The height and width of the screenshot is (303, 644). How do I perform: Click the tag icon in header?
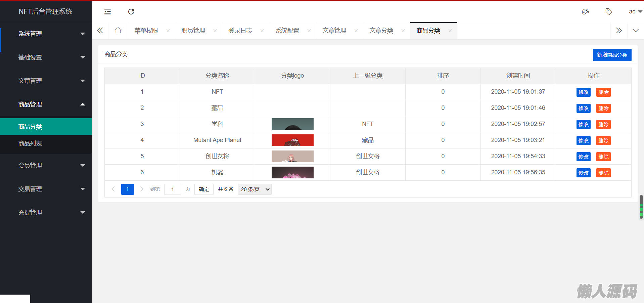coord(609,12)
